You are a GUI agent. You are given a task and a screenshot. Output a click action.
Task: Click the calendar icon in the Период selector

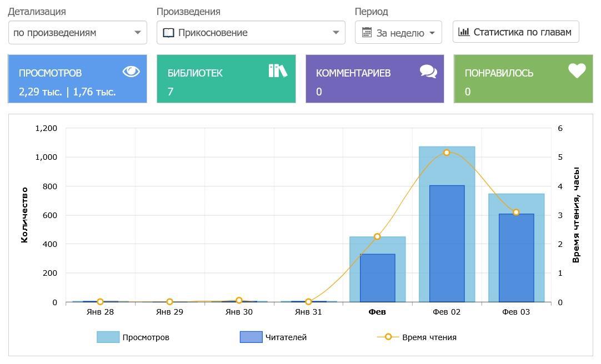pos(367,33)
